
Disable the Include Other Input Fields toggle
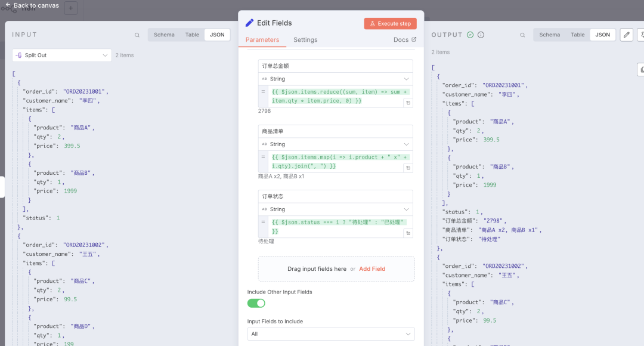[256, 303]
